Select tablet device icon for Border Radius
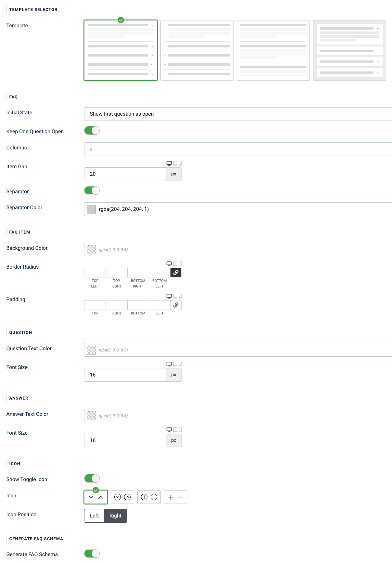Screen dimensions: 392x562 click(175, 264)
